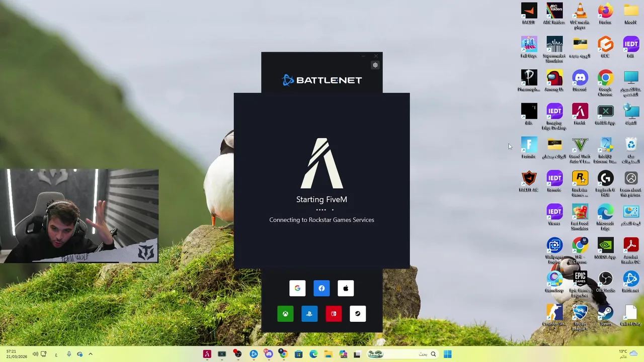Select Firefox desktop icon
This screenshot has height=362, width=644.
605,14
